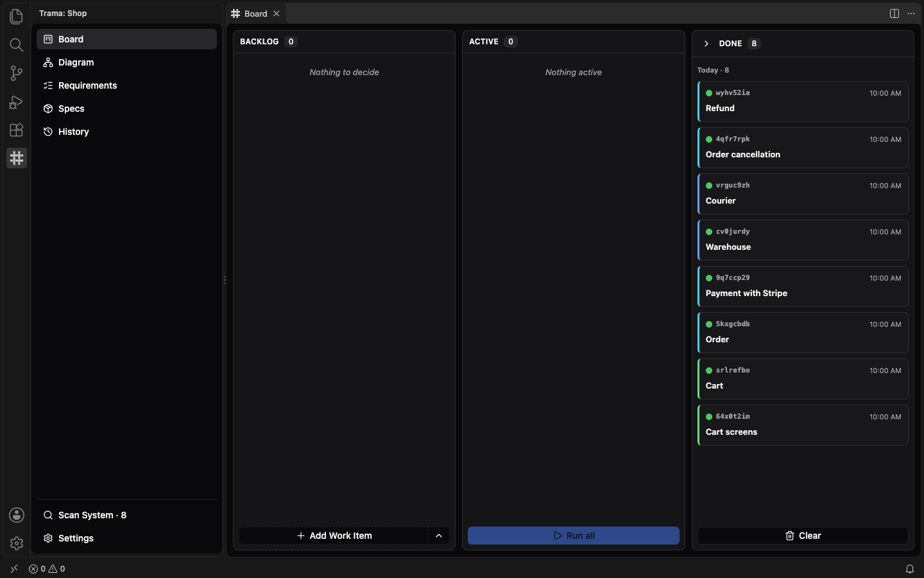Open the Warehouse work item card
The height and width of the screenshot is (578, 924).
pos(803,240)
